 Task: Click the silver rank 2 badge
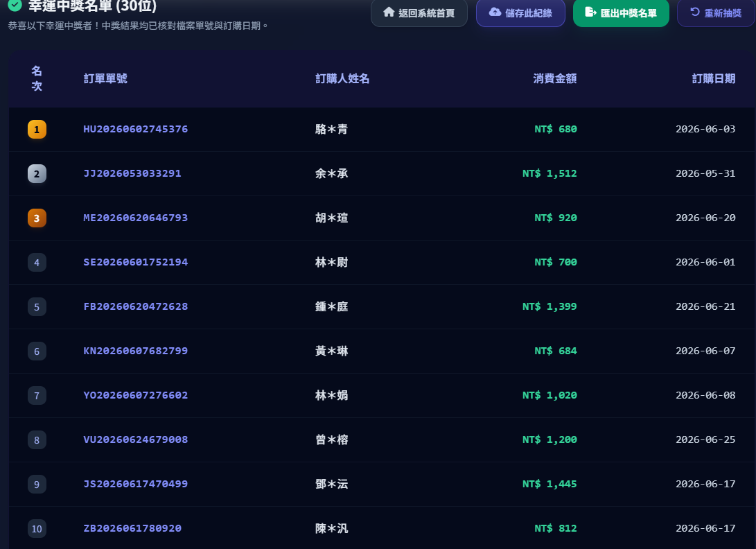37,174
